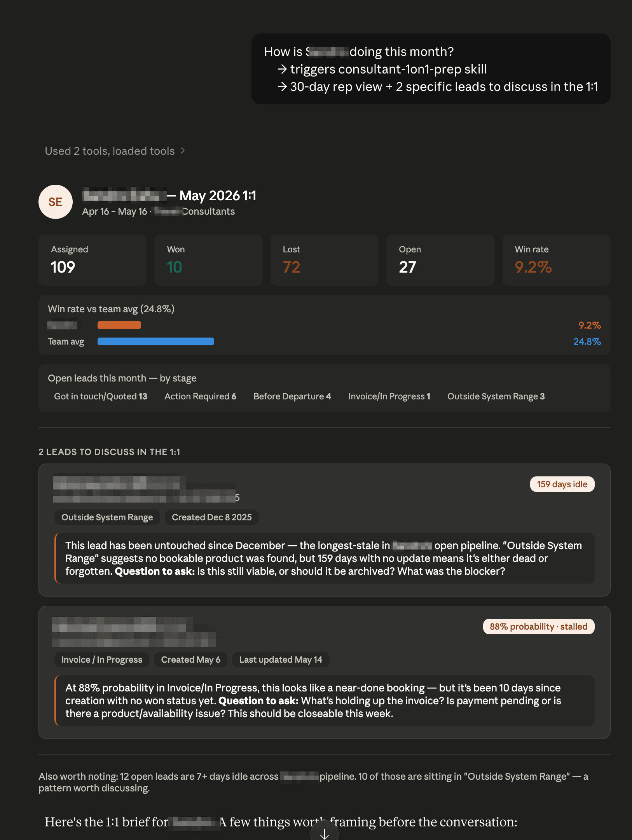This screenshot has width=632, height=840.
Task: Expand the 'Used 2 tools, loaded tools' chevron
Action: pos(182,151)
